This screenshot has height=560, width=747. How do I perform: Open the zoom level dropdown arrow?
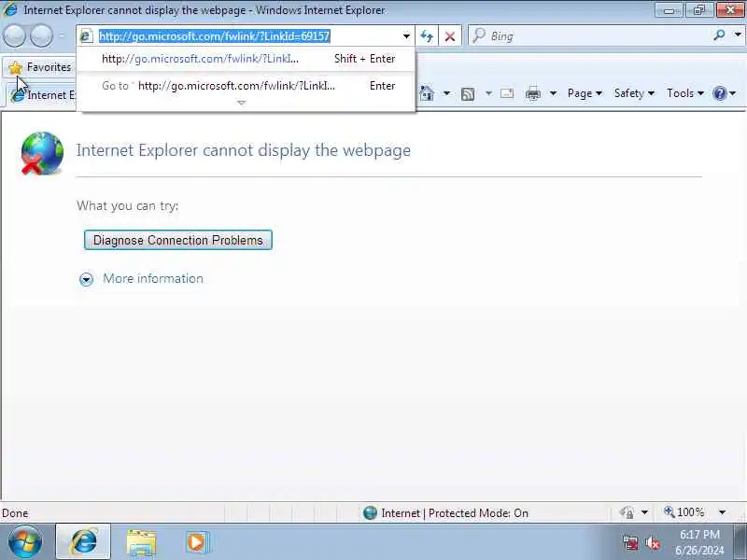coord(722,512)
